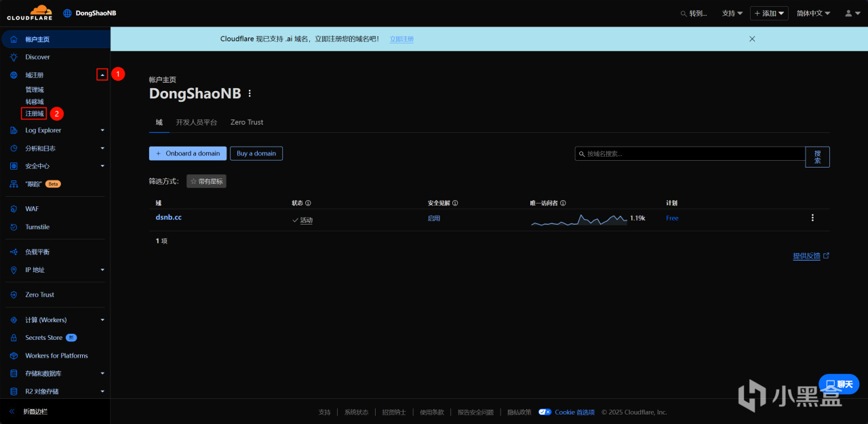Screen dimensions: 868x424
Task: Click the info icon beside 安全见解 column
Action: click(x=455, y=203)
